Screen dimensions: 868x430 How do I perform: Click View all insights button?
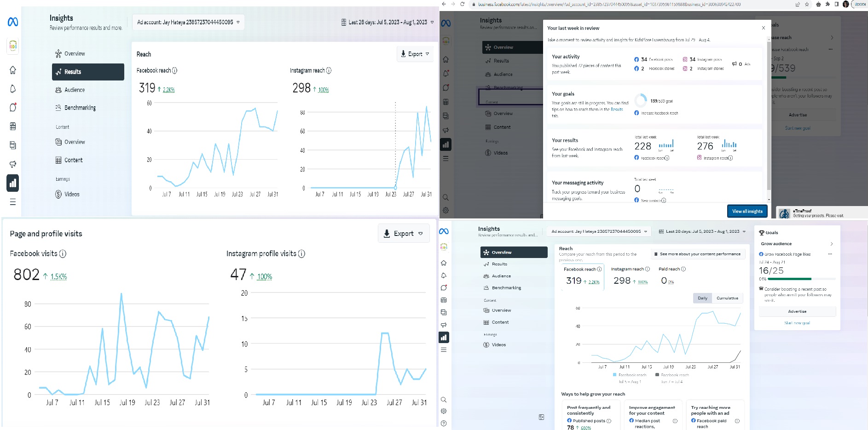pyautogui.click(x=747, y=211)
